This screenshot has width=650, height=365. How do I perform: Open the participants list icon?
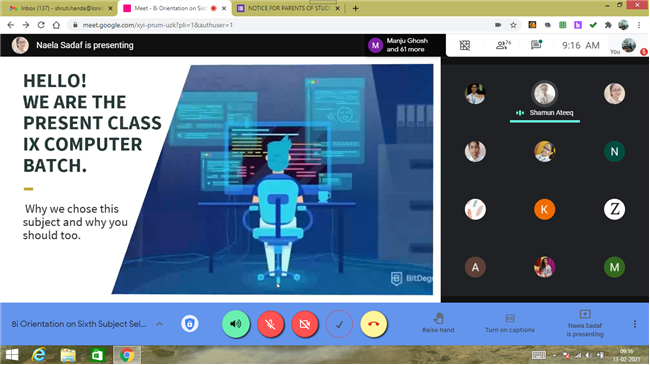(503, 45)
